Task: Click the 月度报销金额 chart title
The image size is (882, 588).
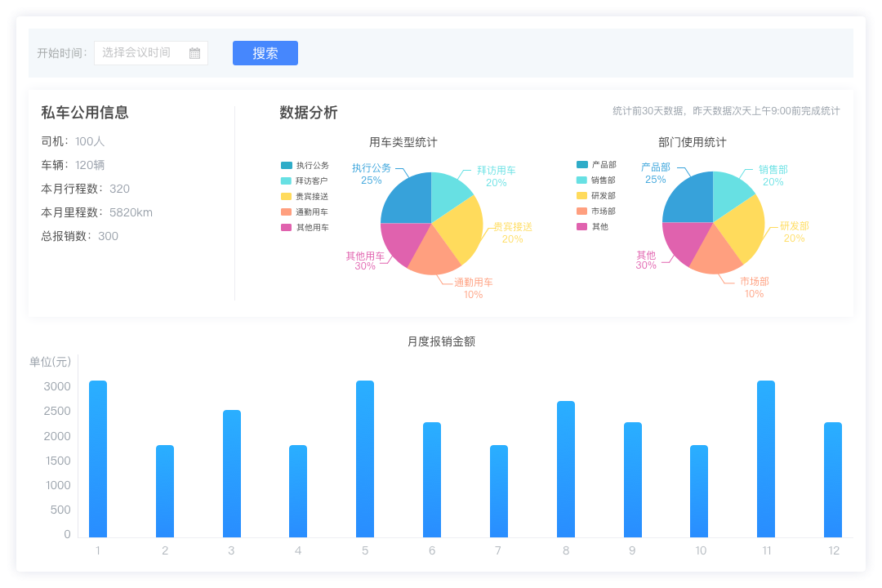Action: tap(442, 341)
